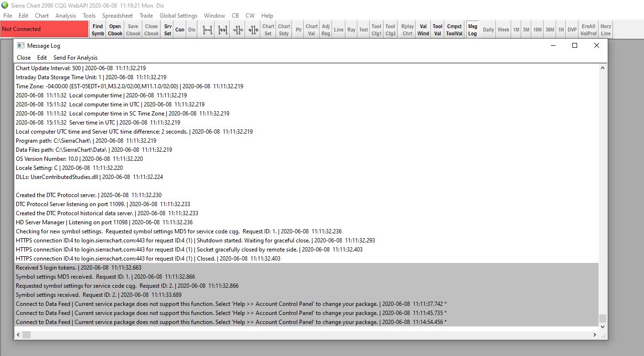Open the Window menu
Image resolution: width=644 pixels, height=356 pixels.
point(215,16)
